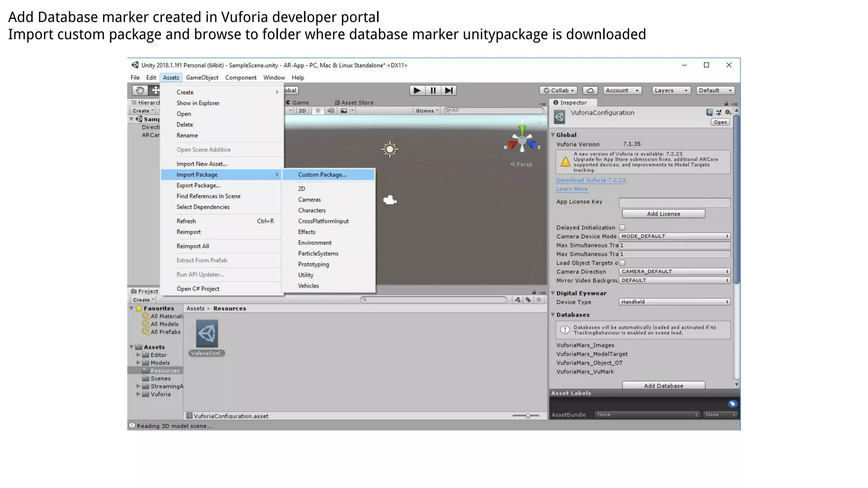The image size is (868, 488).
Task: Toggle Load Object Targets checkbox
Action: tap(622, 263)
